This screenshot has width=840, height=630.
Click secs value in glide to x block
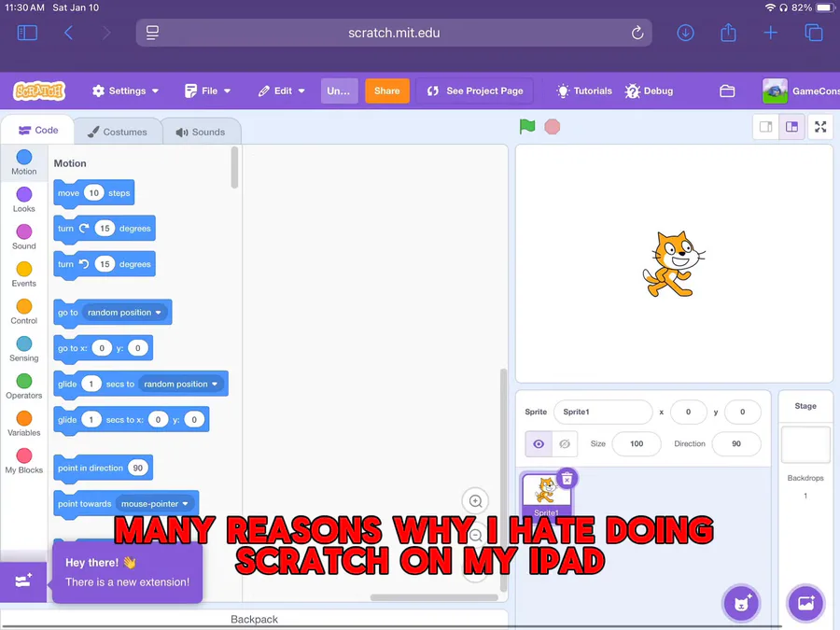(x=91, y=420)
